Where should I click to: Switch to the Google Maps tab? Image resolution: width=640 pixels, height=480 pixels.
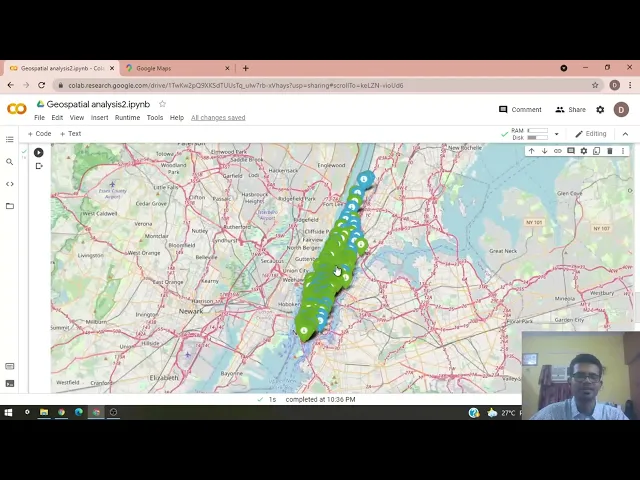[x=177, y=68]
